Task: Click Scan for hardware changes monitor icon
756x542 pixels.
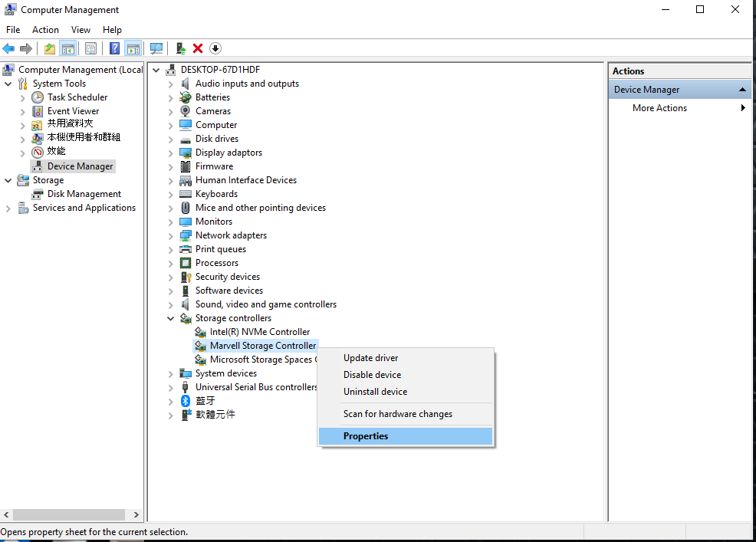Action: click(x=156, y=48)
